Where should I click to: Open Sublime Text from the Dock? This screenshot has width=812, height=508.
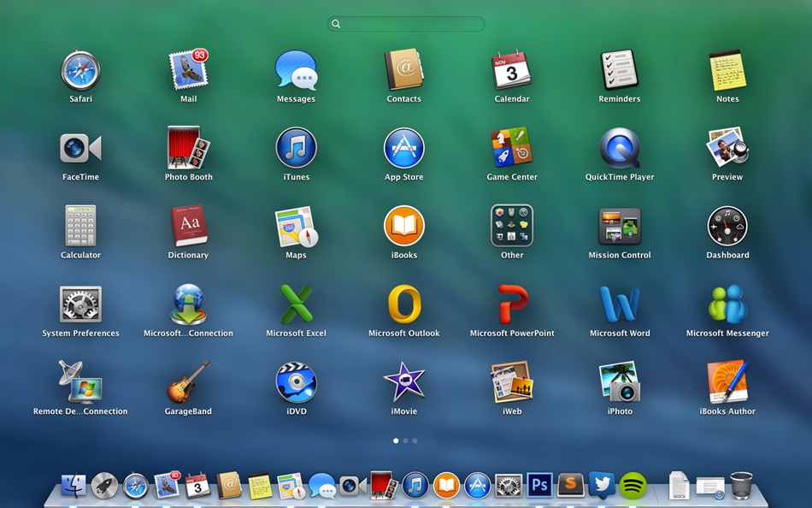[571, 486]
